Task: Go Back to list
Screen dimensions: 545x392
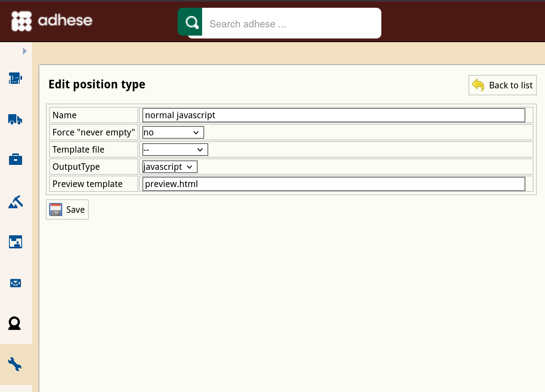Action: (x=502, y=85)
